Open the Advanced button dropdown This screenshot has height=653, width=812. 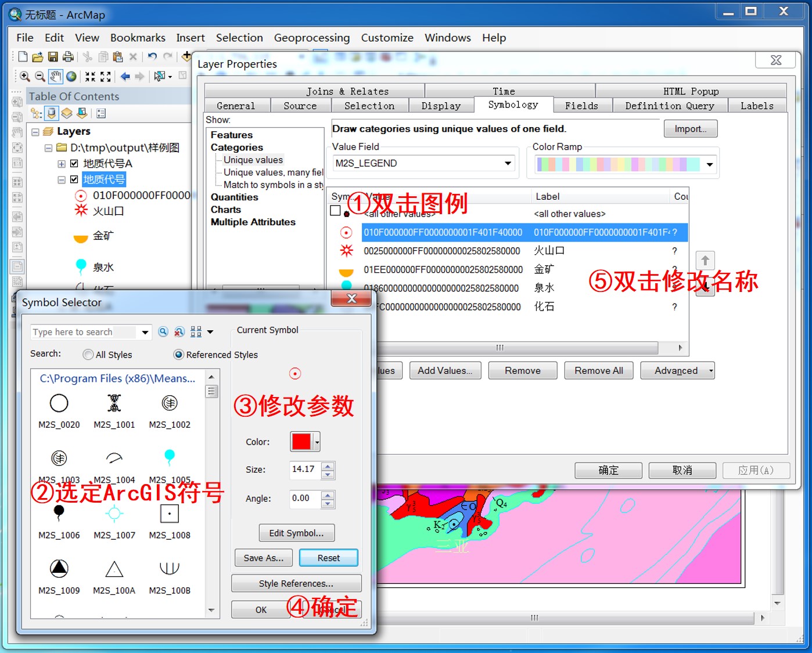click(710, 371)
